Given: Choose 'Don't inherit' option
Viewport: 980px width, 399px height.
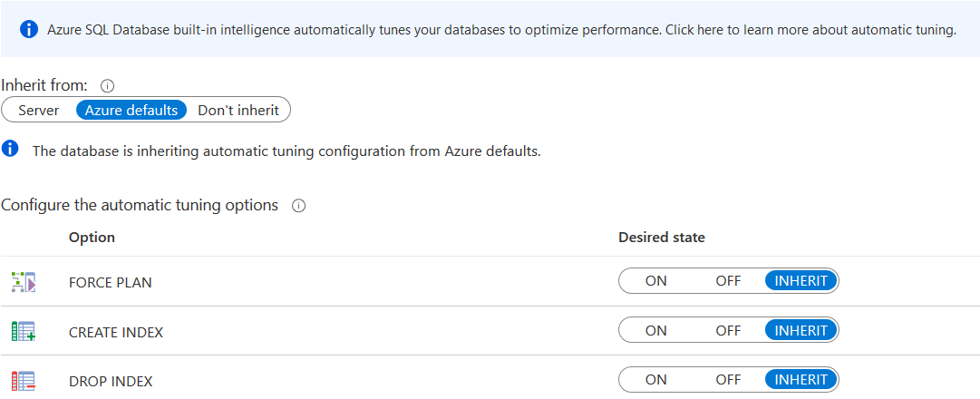Looking at the screenshot, I should 238,111.
